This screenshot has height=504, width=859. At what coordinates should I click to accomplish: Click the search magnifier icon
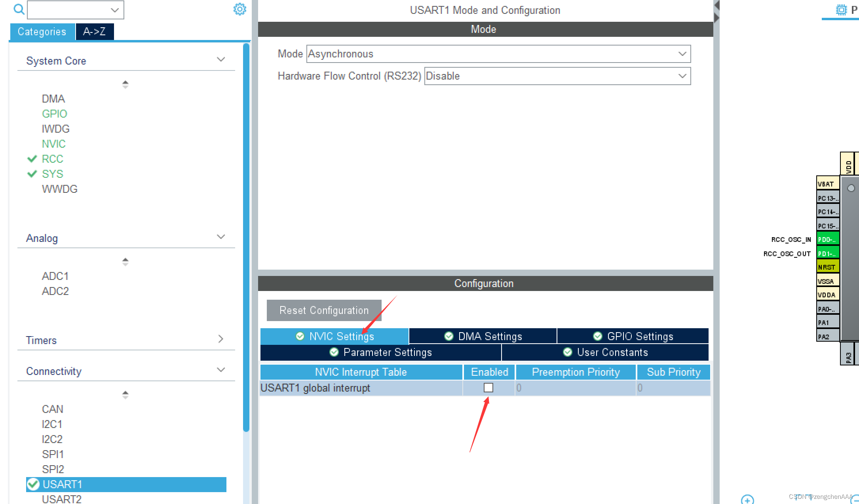click(19, 9)
